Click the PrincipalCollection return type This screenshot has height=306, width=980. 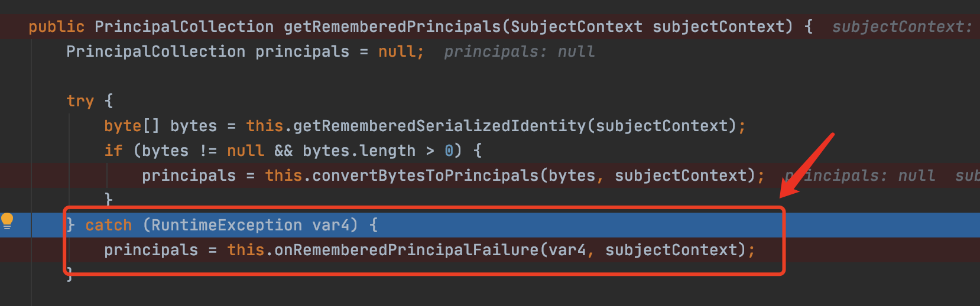[184, 27]
